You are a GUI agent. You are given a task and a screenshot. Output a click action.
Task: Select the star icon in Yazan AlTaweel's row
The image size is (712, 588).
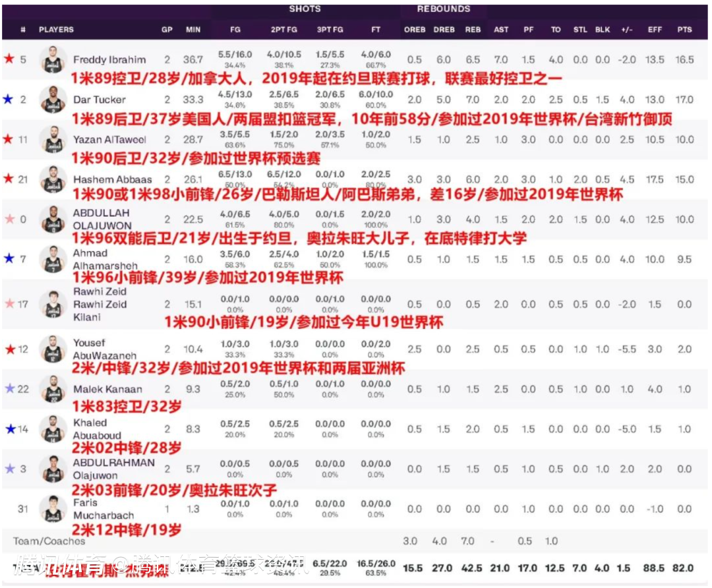pyautogui.click(x=8, y=138)
